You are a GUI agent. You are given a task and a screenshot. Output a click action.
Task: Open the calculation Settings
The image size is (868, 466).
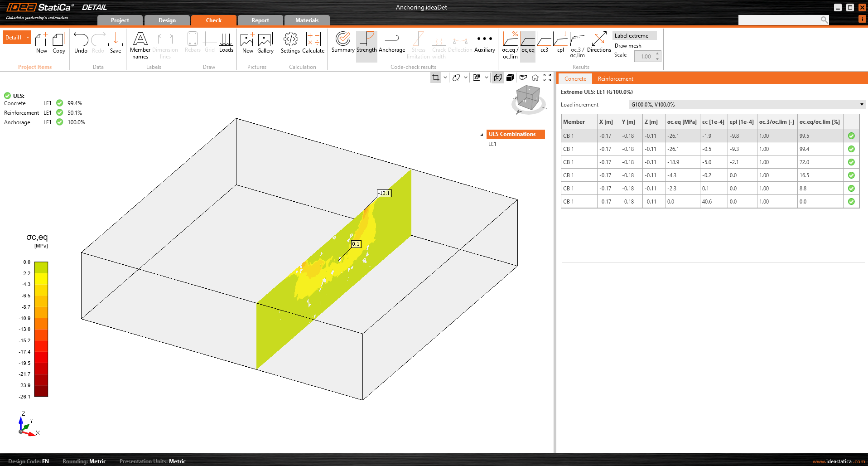[290, 43]
